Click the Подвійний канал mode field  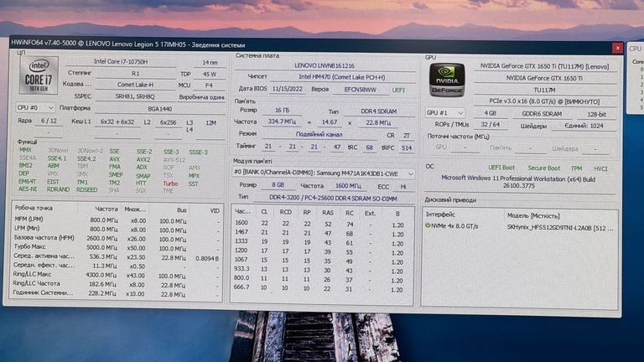tap(319, 134)
